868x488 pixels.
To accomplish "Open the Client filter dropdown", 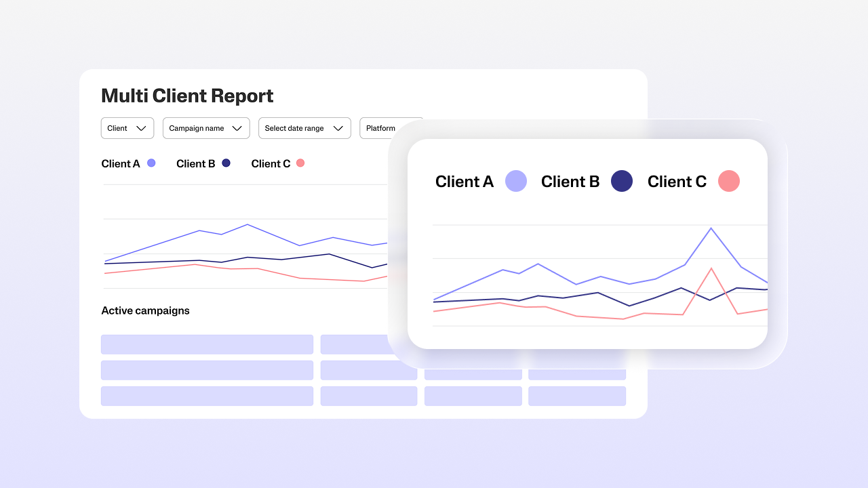I will point(127,128).
